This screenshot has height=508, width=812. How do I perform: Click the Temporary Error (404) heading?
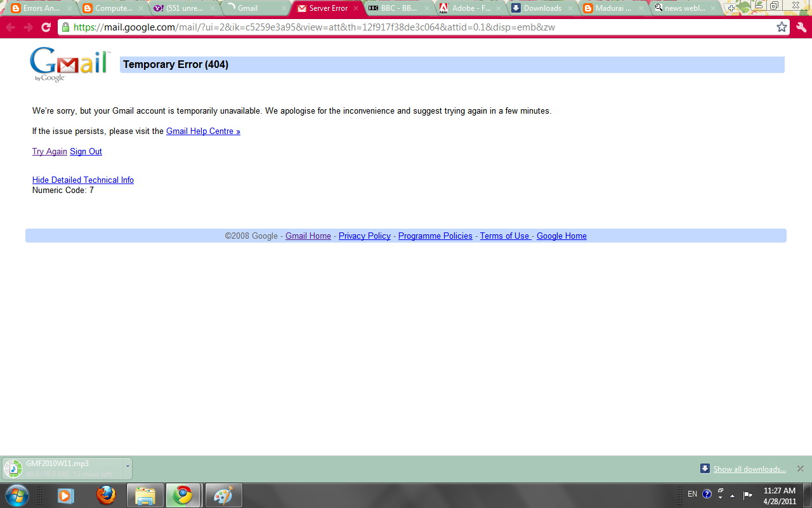click(176, 65)
